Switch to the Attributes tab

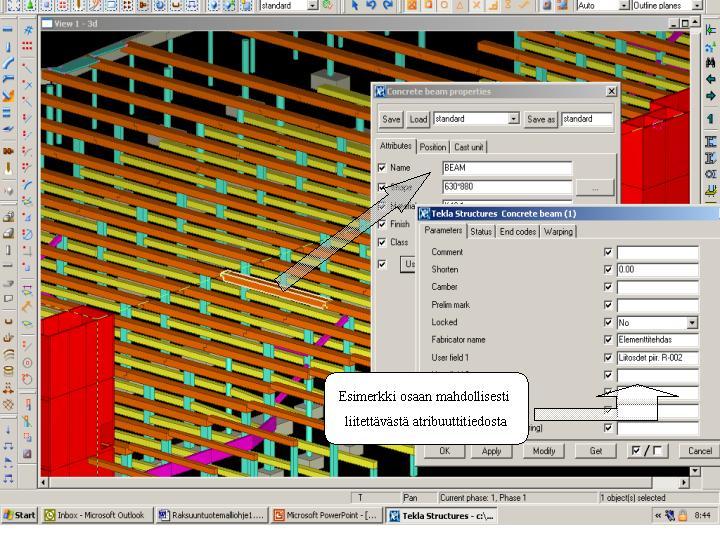395,146
